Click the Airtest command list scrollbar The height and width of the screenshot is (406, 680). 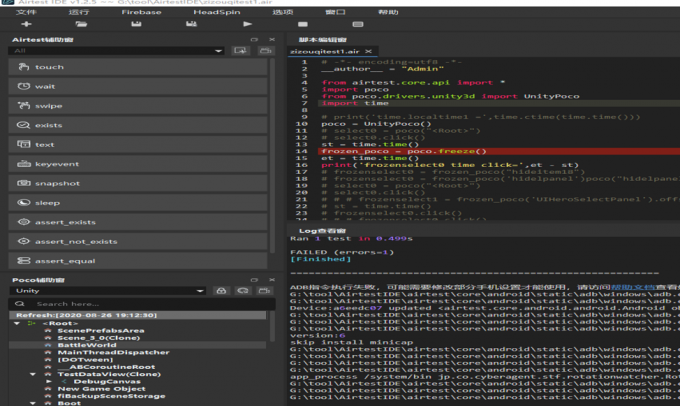click(272, 155)
